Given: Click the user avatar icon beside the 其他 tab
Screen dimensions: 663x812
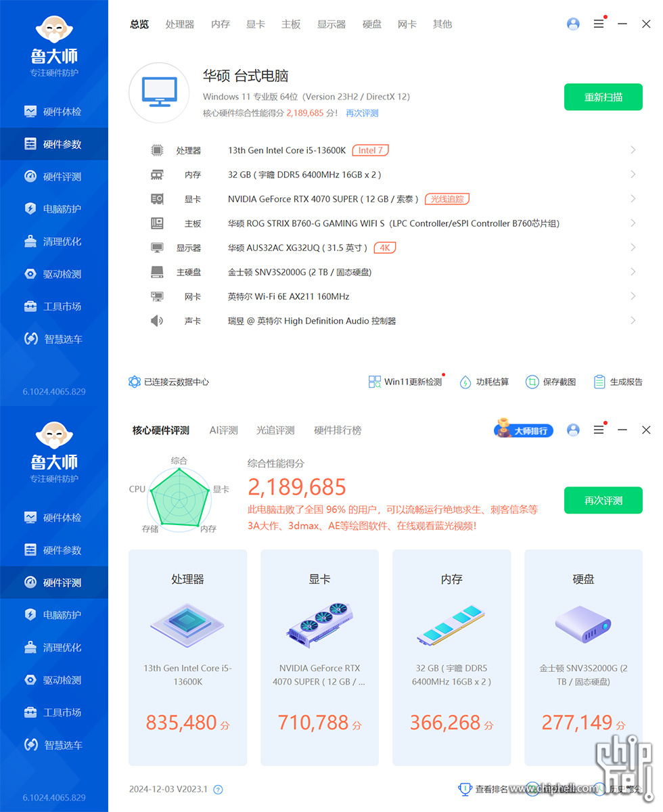Looking at the screenshot, I should pyautogui.click(x=573, y=24).
